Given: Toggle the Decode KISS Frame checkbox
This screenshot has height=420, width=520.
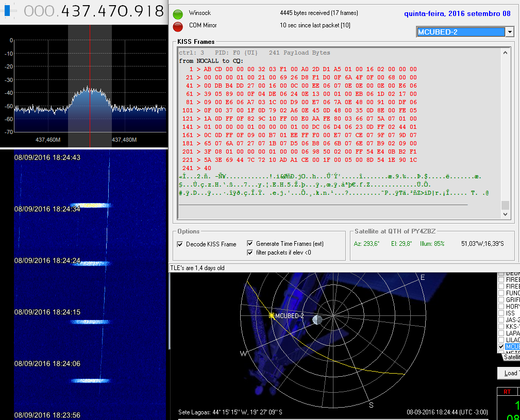Looking at the screenshot, I should click(180, 244).
